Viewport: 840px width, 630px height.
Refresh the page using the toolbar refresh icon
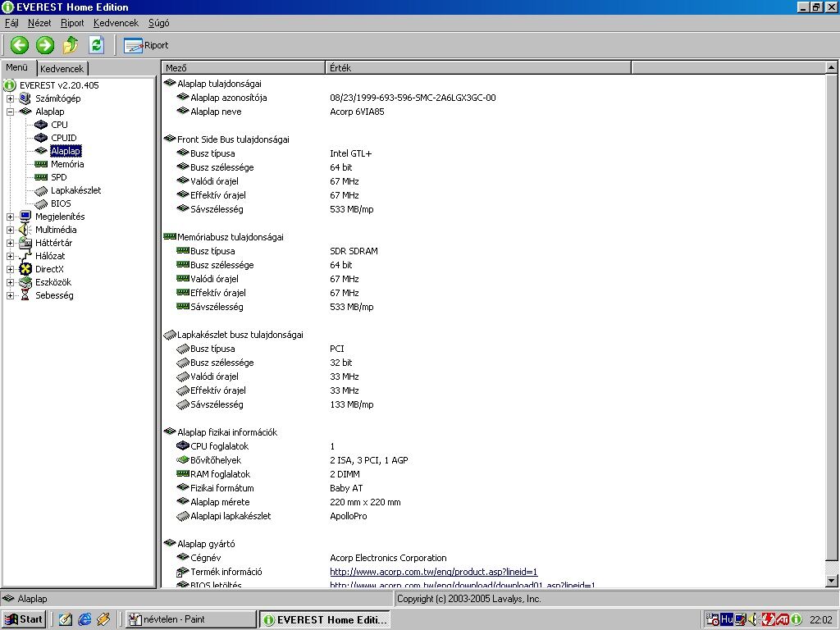tap(96, 44)
